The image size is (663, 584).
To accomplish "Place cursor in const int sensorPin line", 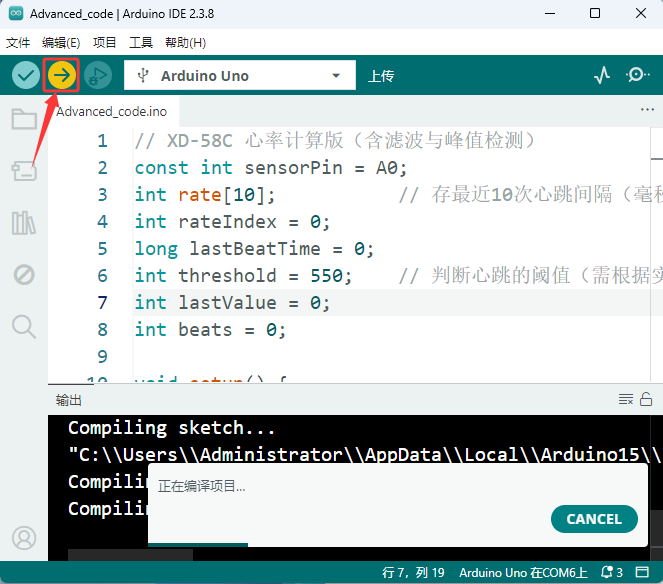I will 271,168.
